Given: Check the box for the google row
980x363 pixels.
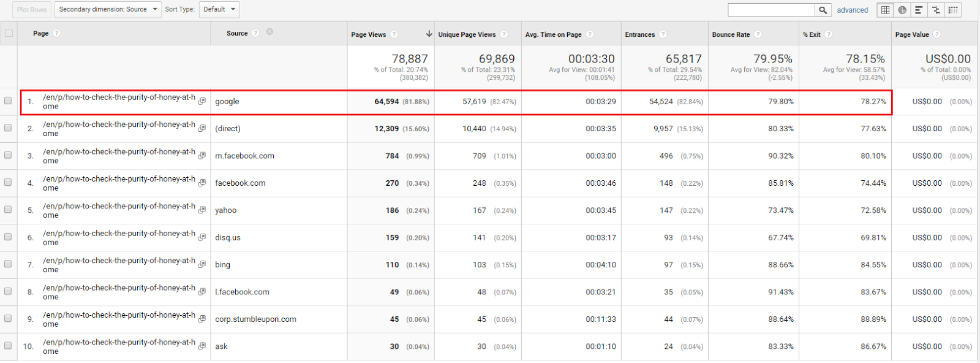Looking at the screenshot, I should pyautogui.click(x=8, y=101).
